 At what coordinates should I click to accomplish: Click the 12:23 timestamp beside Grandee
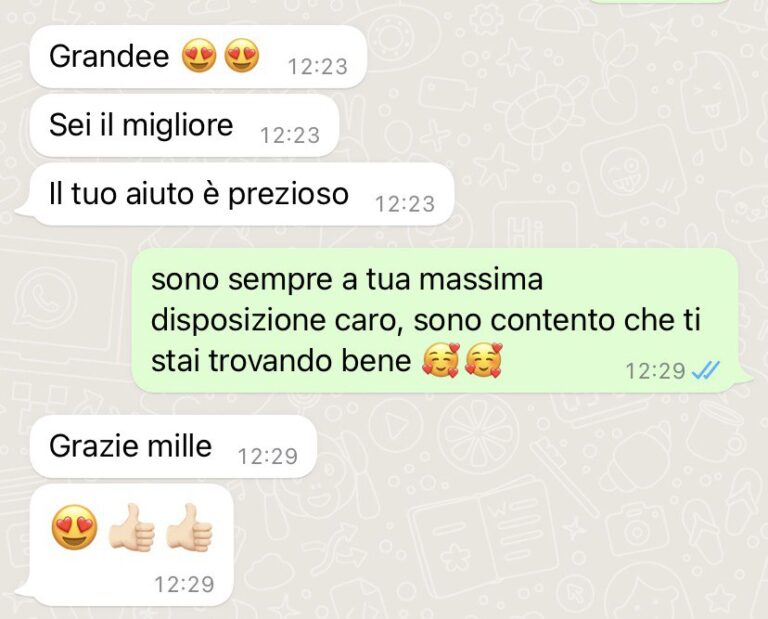click(318, 67)
